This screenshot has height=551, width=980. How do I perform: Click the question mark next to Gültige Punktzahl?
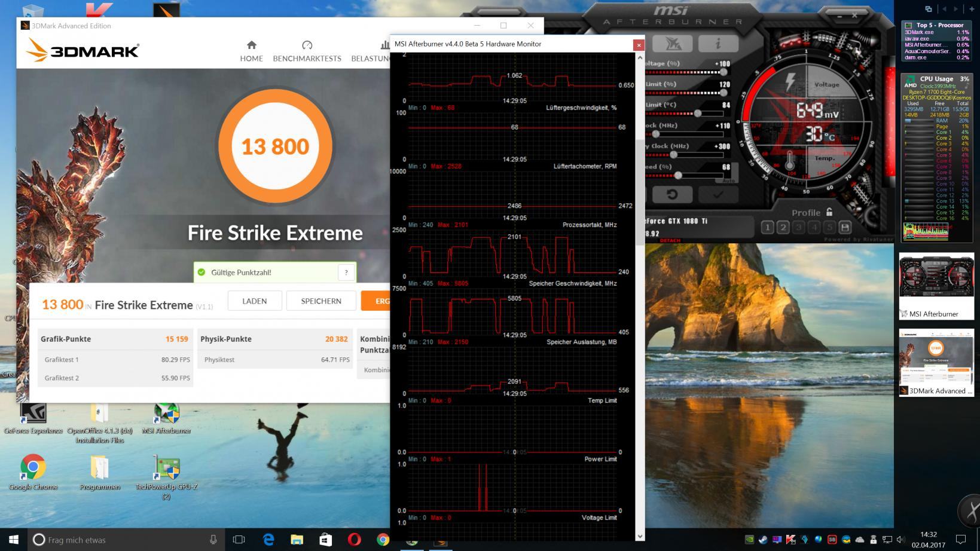click(346, 272)
